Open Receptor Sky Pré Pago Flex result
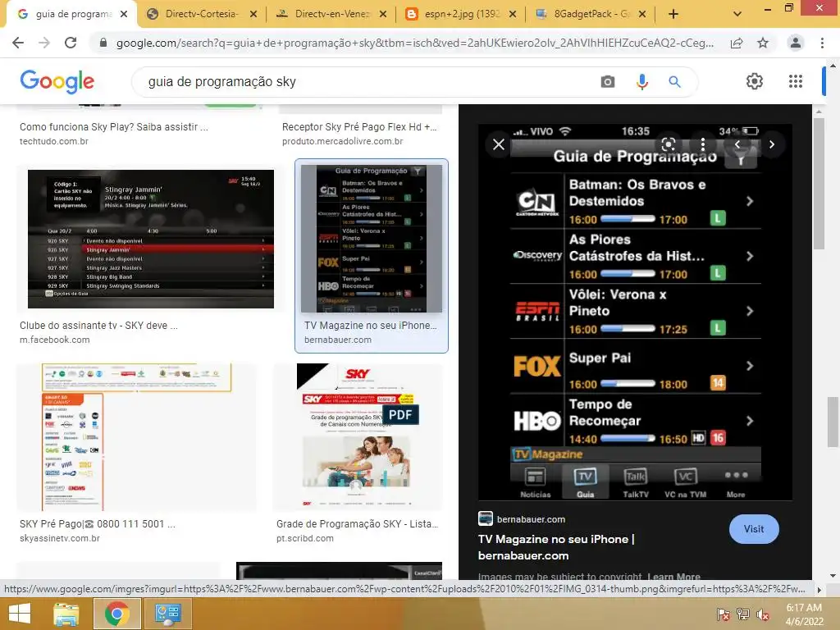The image size is (840, 630). [x=359, y=127]
